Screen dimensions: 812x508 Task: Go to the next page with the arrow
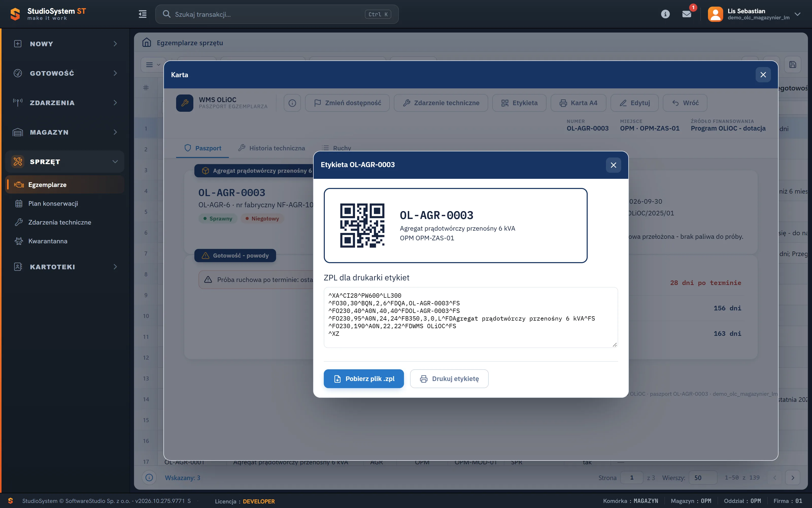click(x=793, y=478)
